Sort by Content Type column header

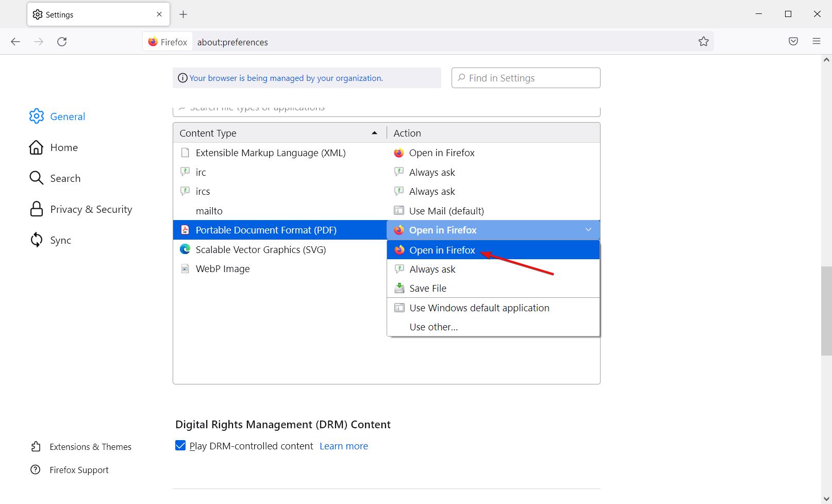(279, 133)
